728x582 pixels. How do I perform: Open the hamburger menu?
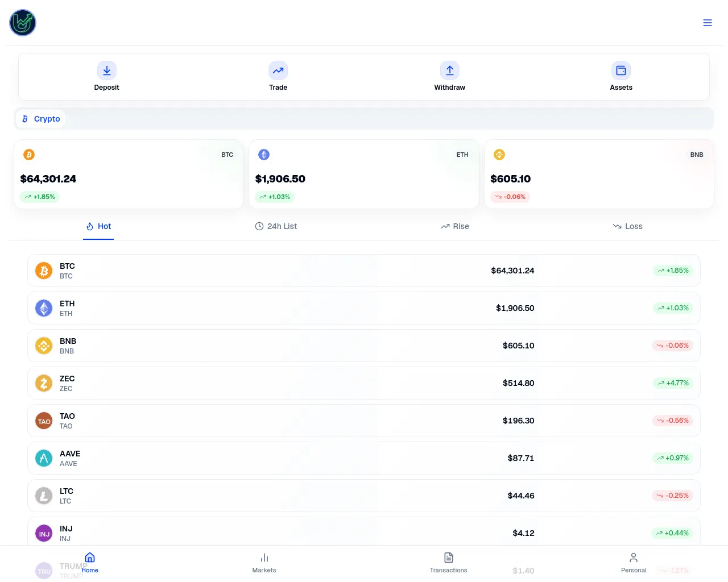(708, 23)
